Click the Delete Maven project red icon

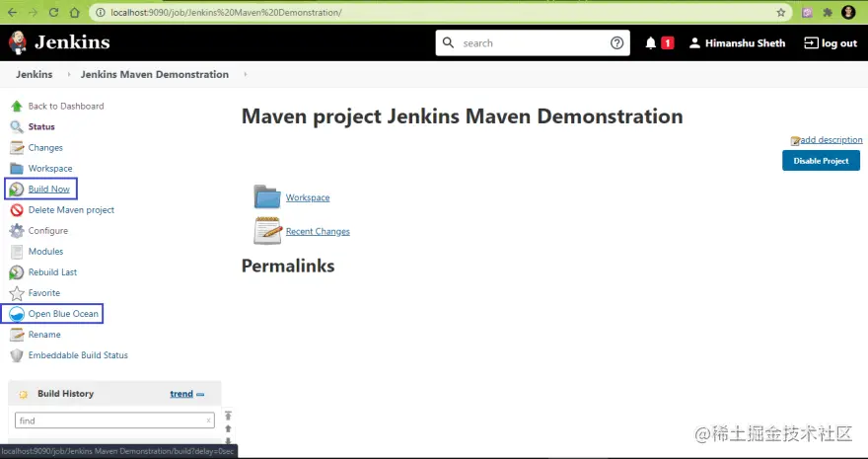tap(17, 210)
